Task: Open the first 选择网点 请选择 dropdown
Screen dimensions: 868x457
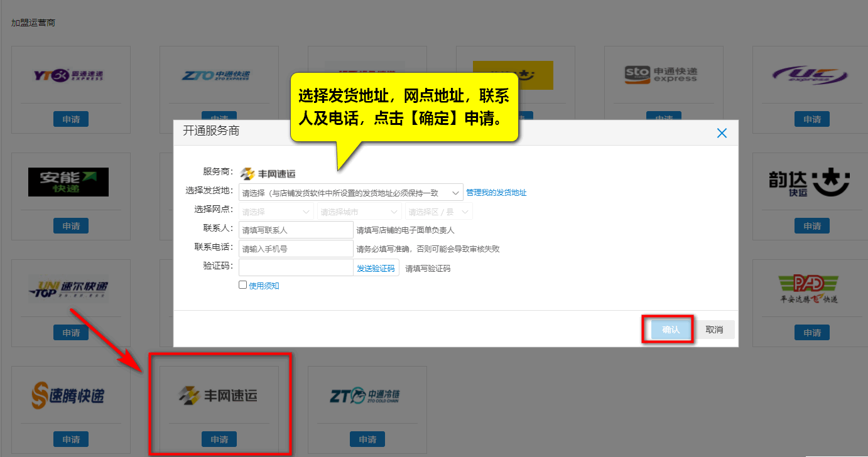Action: tap(276, 212)
